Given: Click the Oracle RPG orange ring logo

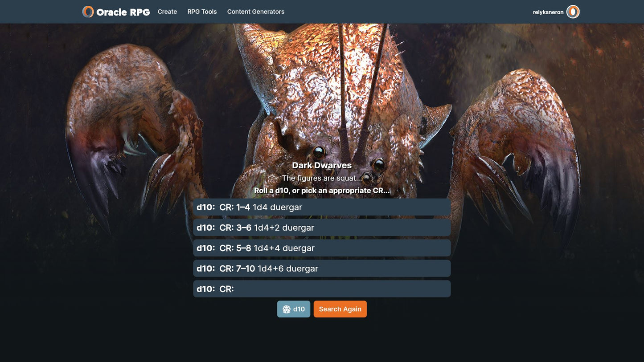Looking at the screenshot, I should [88, 12].
